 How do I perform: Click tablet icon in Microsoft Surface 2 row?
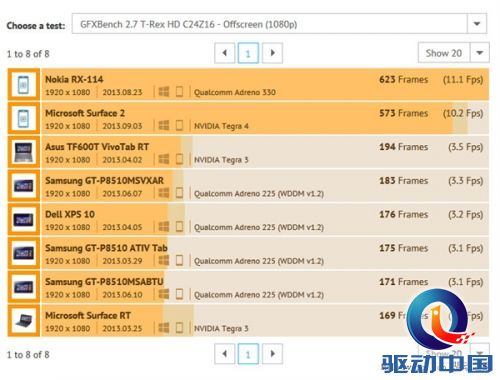(x=179, y=125)
